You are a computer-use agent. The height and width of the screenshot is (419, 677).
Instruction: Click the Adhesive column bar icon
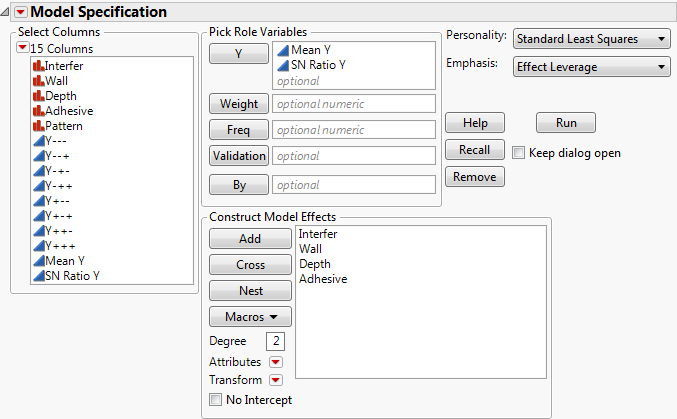coord(38,111)
